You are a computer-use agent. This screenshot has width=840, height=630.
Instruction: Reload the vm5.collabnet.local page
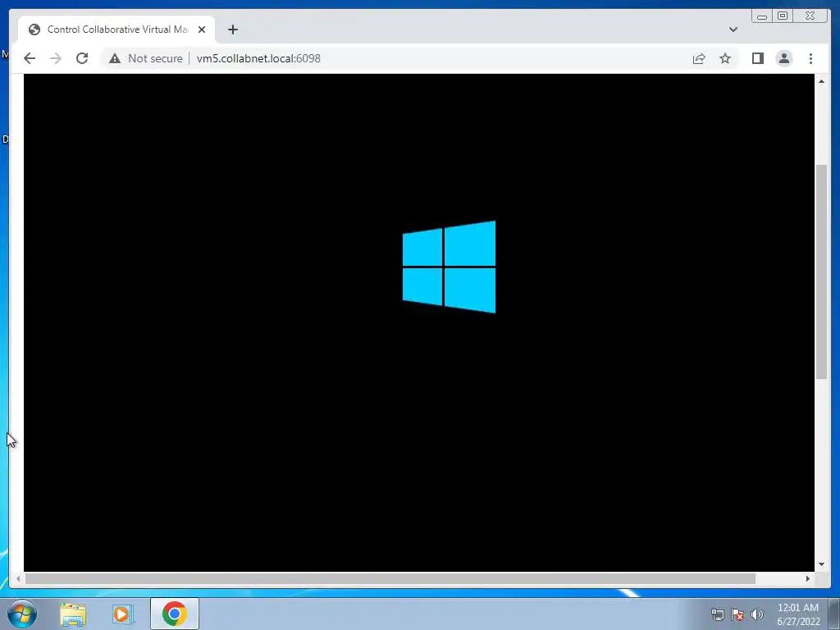coord(82,58)
